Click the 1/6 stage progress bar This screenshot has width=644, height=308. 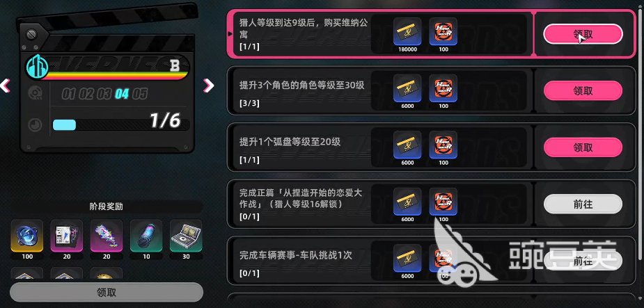(x=121, y=125)
